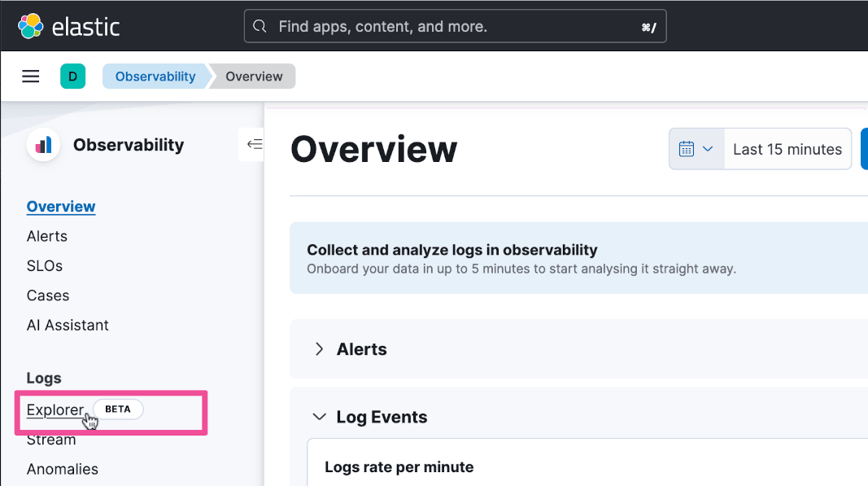The width and height of the screenshot is (868, 486).
Task: Click the Overview breadcrumb
Action: (x=254, y=77)
